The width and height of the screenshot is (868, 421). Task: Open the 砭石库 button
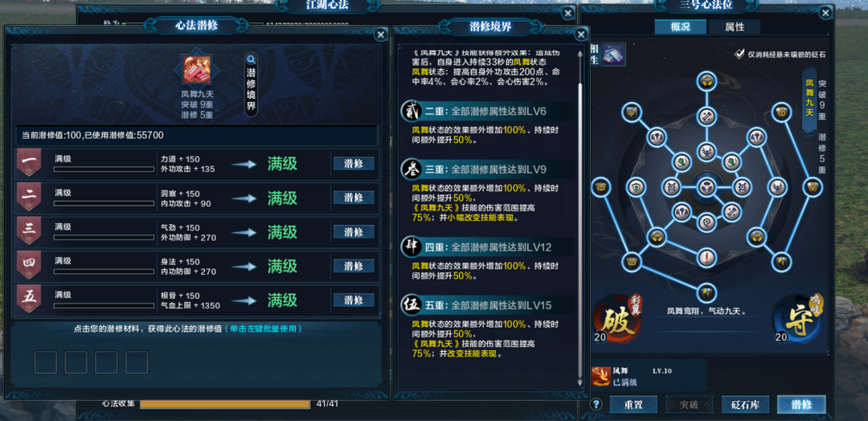click(745, 404)
